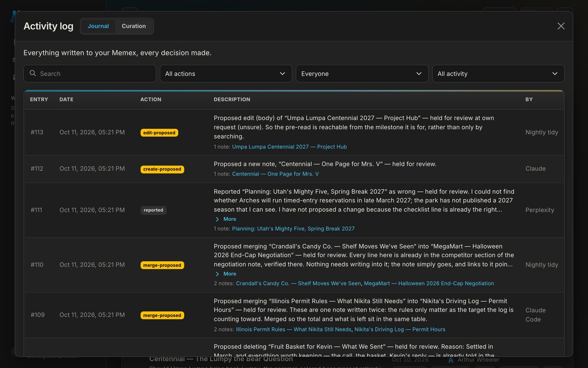
Task: Open Crandall's Candy Co. — Shelf Moves link
Action: pyautogui.click(x=298, y=284)
